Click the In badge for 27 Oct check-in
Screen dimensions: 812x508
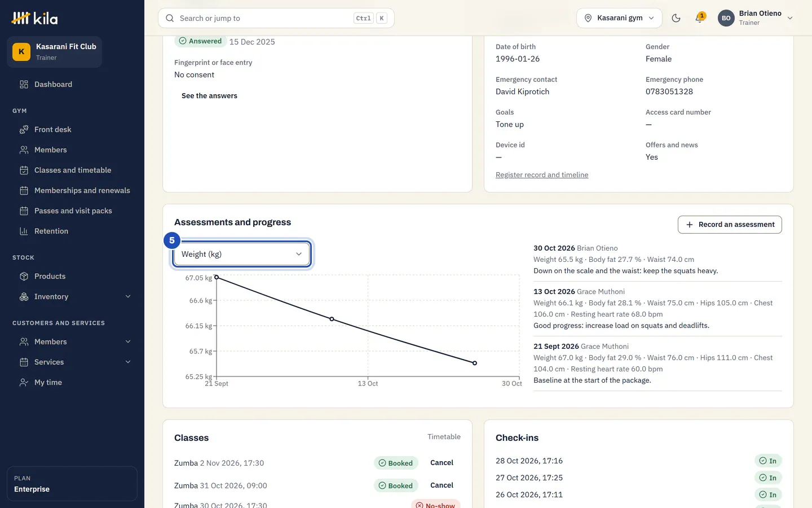point(768,478)
